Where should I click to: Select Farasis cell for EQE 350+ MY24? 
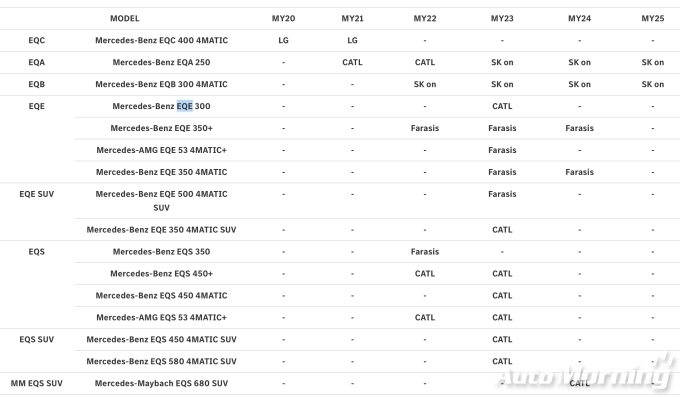579,128
